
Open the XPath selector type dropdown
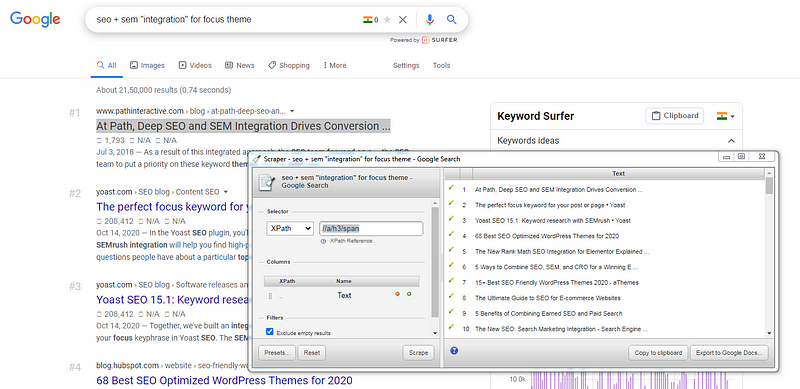[290, 228]
